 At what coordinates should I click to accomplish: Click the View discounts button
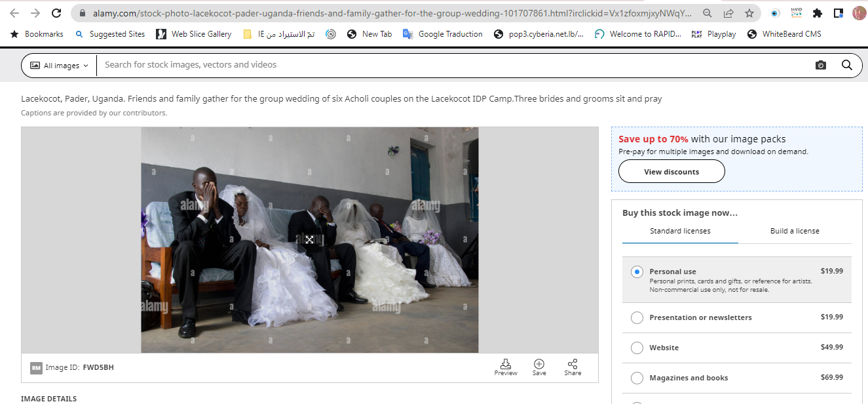(x=671, y=172)
